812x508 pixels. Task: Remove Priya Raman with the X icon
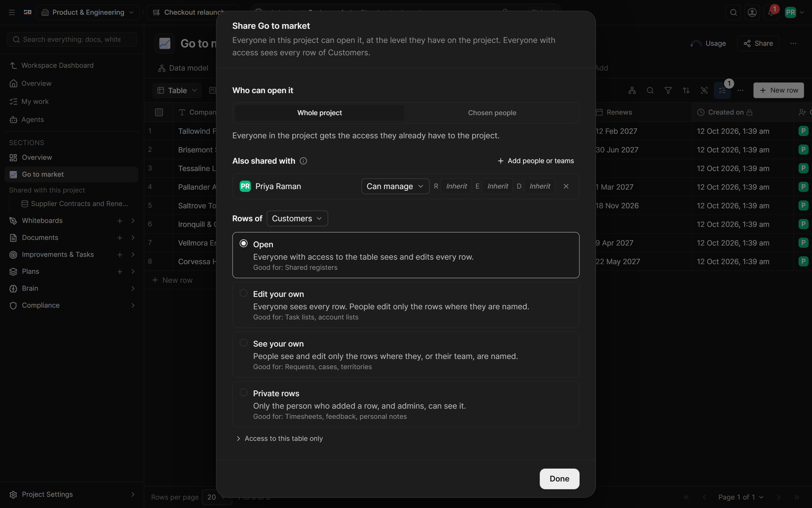point(566,186)
